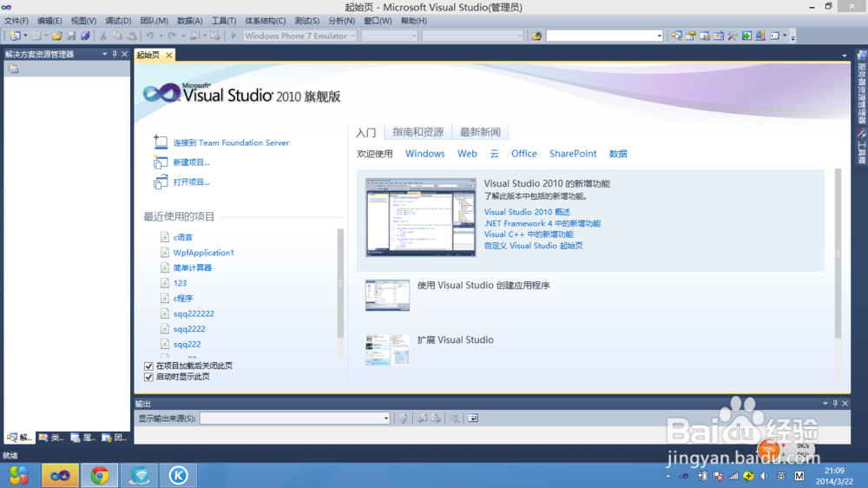
Task: Toggle word wrap in Output panel
Action: 473,419
